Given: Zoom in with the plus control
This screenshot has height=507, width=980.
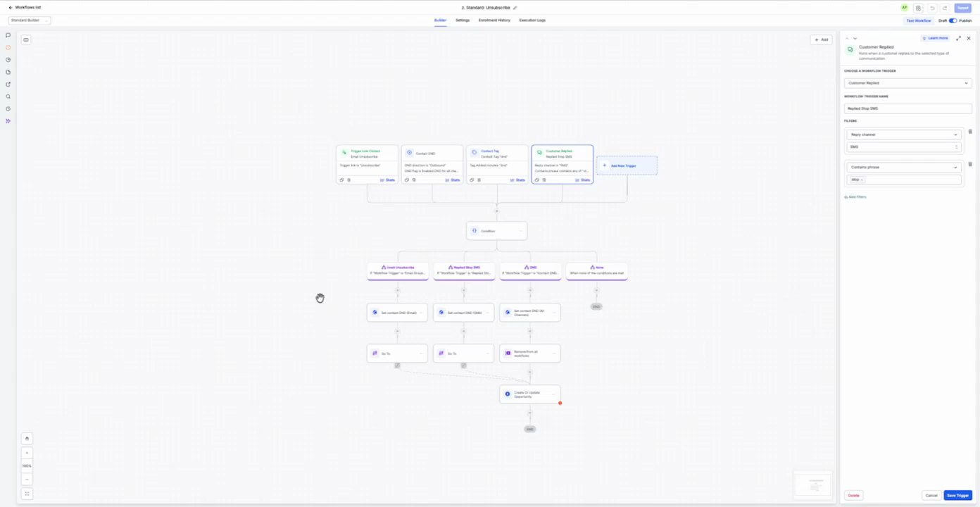Looking at the screenshot, I should pyautogui.click(x=27, y=453).
